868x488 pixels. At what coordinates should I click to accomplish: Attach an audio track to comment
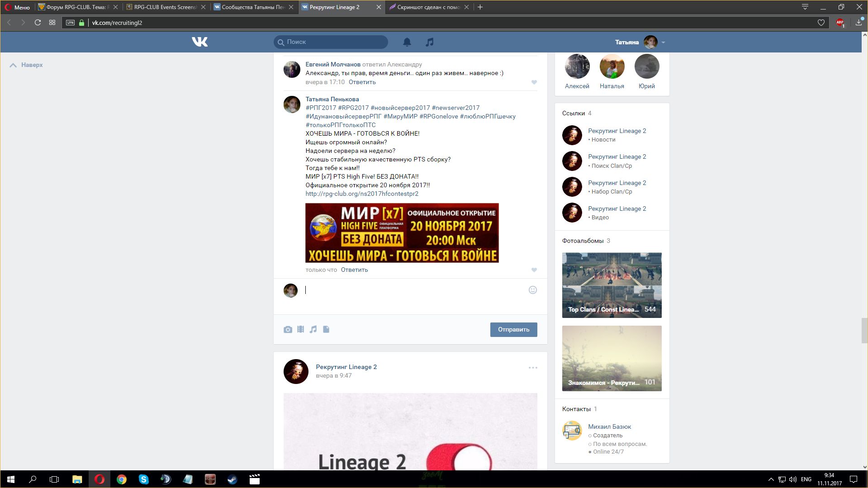point(313,329)
